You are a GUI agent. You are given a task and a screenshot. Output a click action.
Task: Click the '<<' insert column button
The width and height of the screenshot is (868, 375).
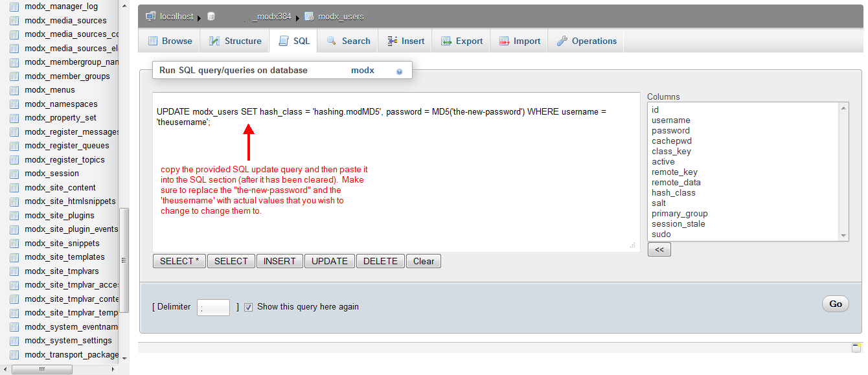pos(659,249)
